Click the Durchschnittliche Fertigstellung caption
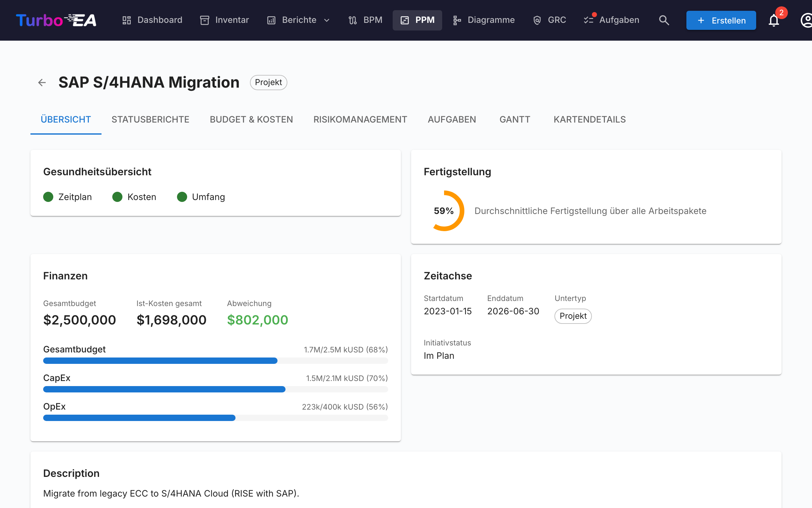 click(x=591, y=211)
